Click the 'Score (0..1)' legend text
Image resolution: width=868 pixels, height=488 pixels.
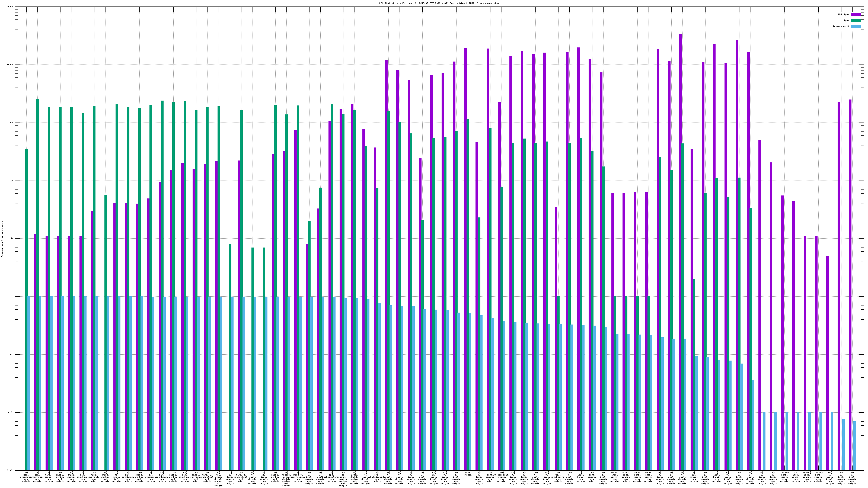(x=841, y=27)
